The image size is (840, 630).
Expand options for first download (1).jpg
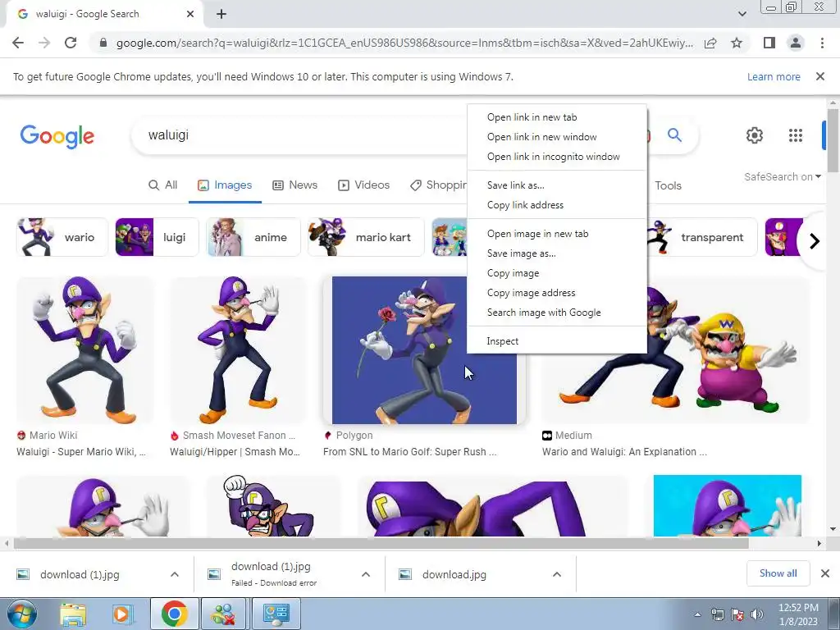point(175,574)
